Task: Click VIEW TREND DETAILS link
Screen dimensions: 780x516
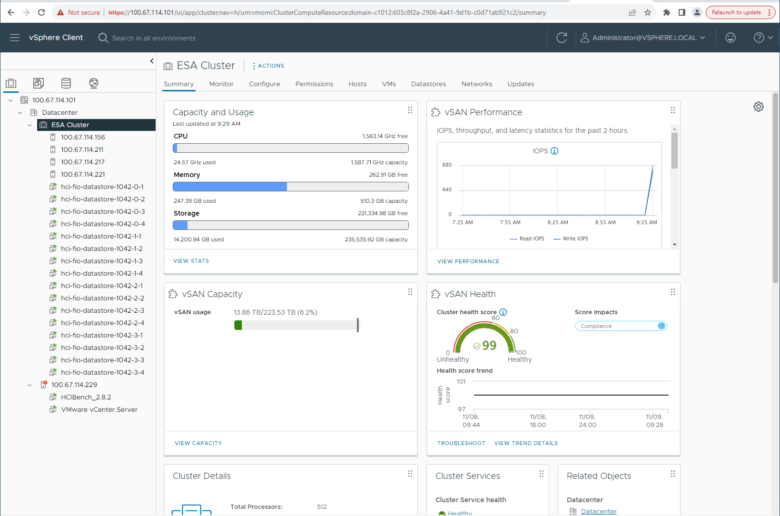Action: pyautogui.click(x=526, y=443)
